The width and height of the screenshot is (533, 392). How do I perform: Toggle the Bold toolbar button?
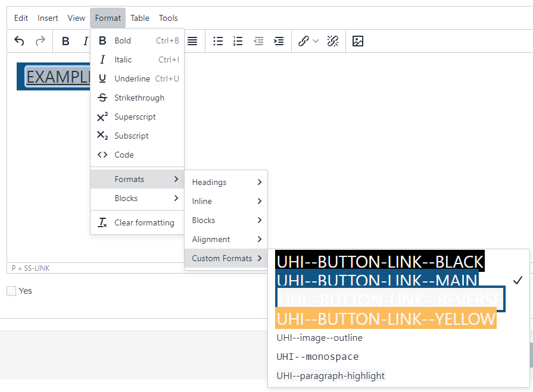point(66,41)
